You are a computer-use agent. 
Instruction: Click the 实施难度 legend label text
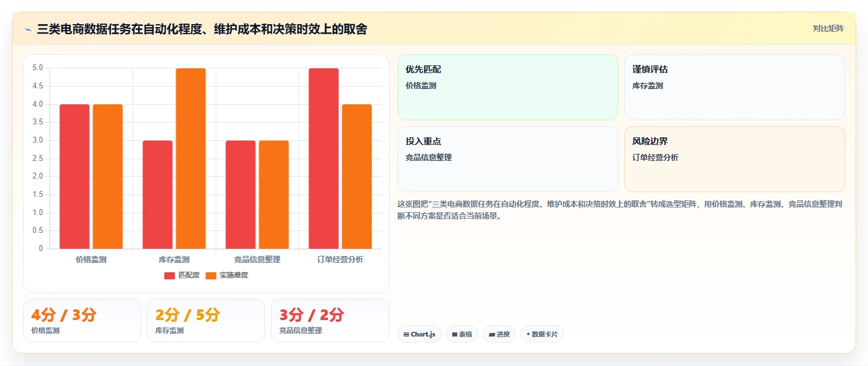tap(234, 275)
